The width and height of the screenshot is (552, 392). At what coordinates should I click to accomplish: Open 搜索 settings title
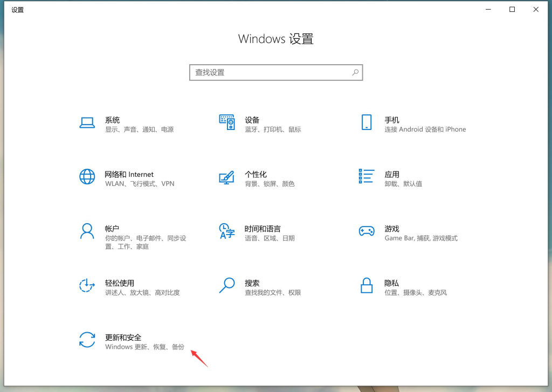252,283
